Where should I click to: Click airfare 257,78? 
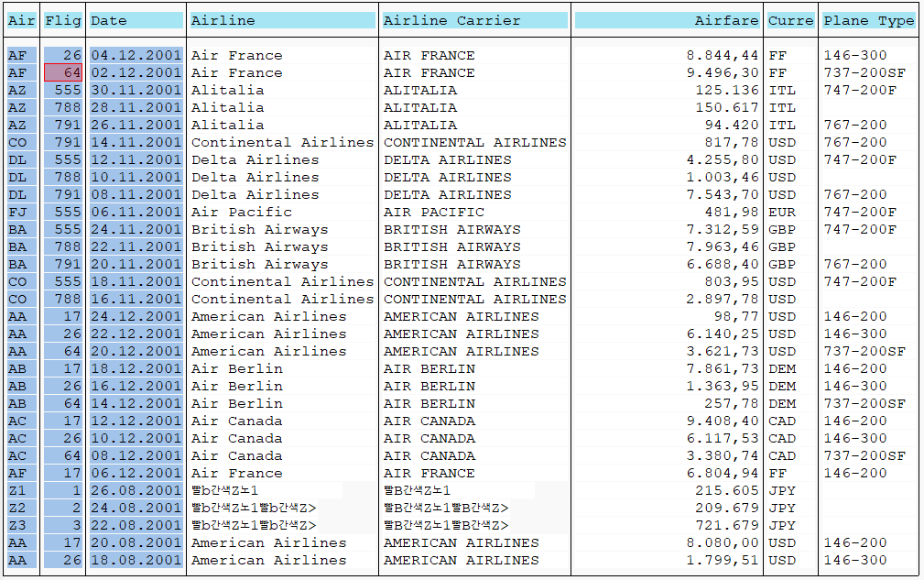(x=732, y=403)
